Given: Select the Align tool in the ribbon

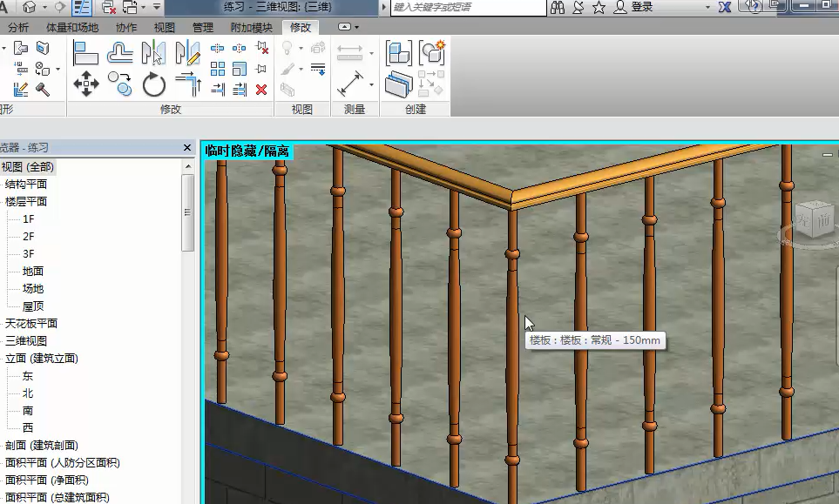Looking at the screenshot, I should click(x=85, y=54).
